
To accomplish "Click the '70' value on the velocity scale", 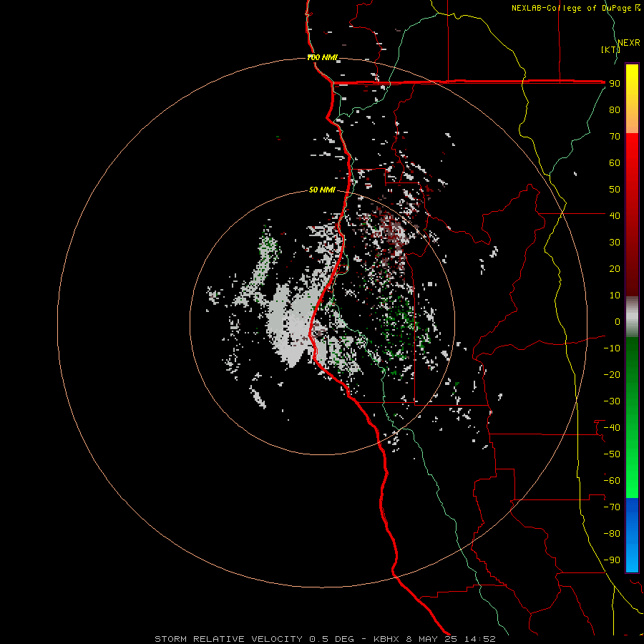I will click(x=615, y=137).
